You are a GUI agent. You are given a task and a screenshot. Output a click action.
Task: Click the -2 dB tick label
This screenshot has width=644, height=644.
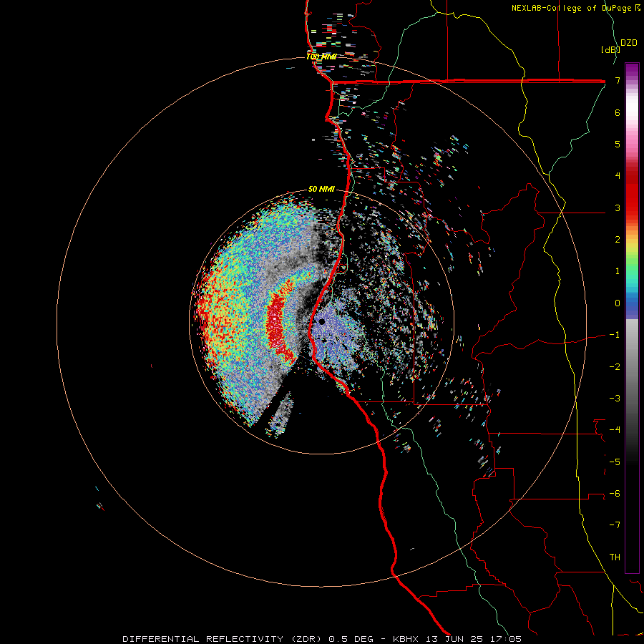(x=615, y=366)
